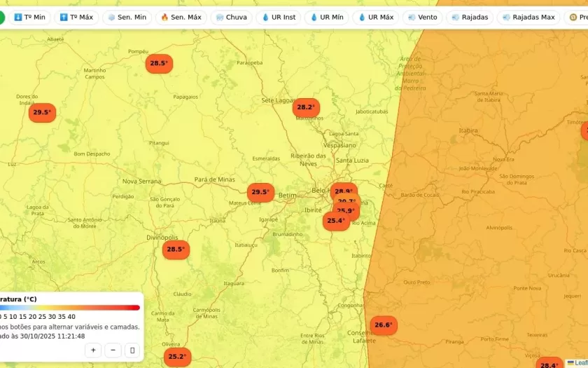Click the Nova Serrana map label

[141, 182]
